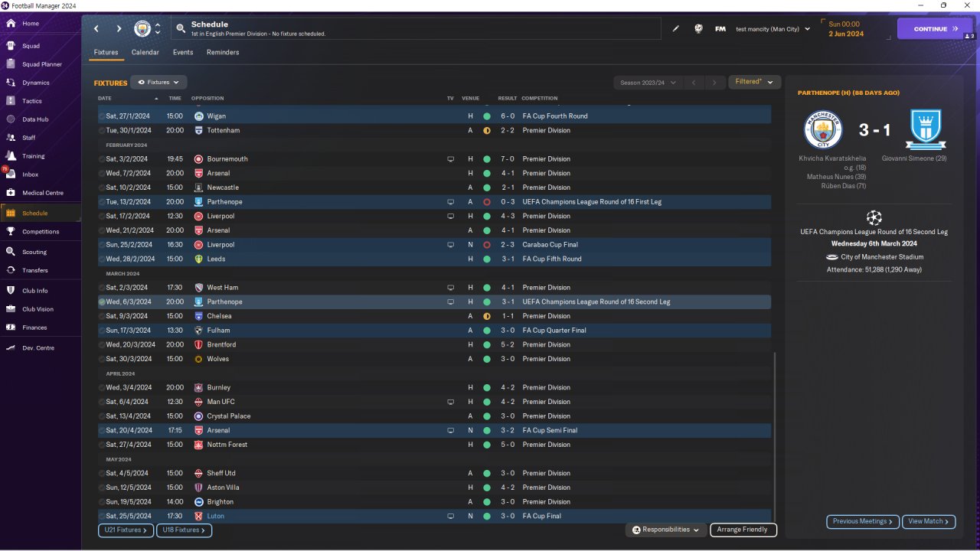The width and height of the screenshot is (980, 551).
Task: Toggle the tick on the Newcastle fixture row
Action: click(x=102, y=187)
